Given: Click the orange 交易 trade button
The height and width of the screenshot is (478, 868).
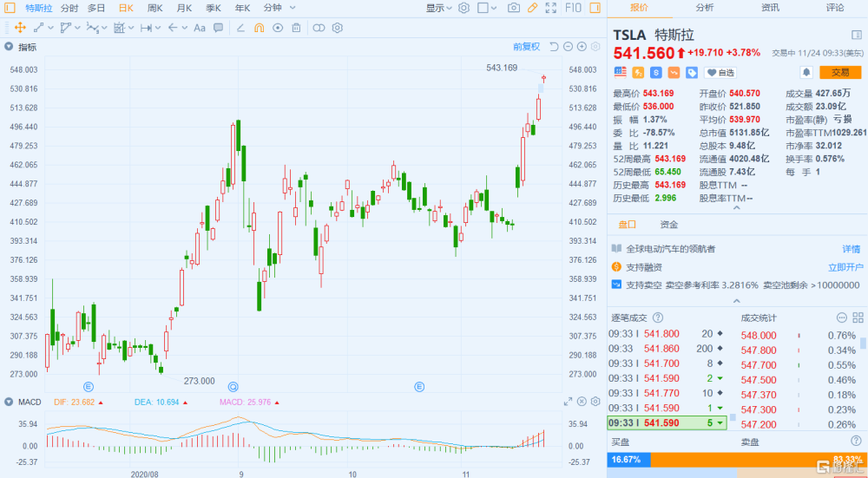Looking at the screenshot, I should [840, 73].
